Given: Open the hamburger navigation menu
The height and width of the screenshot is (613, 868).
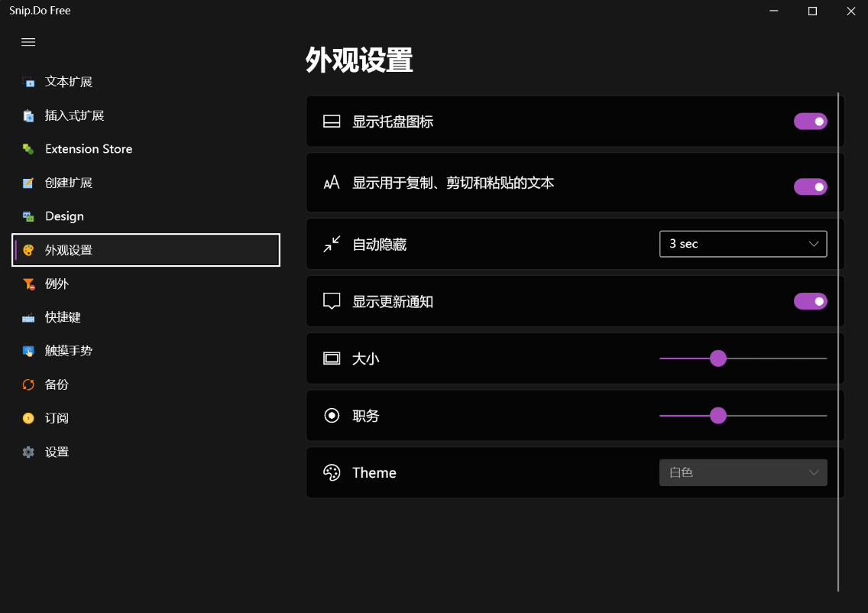Looking at the screenshot, I should [x=28, y=42].
